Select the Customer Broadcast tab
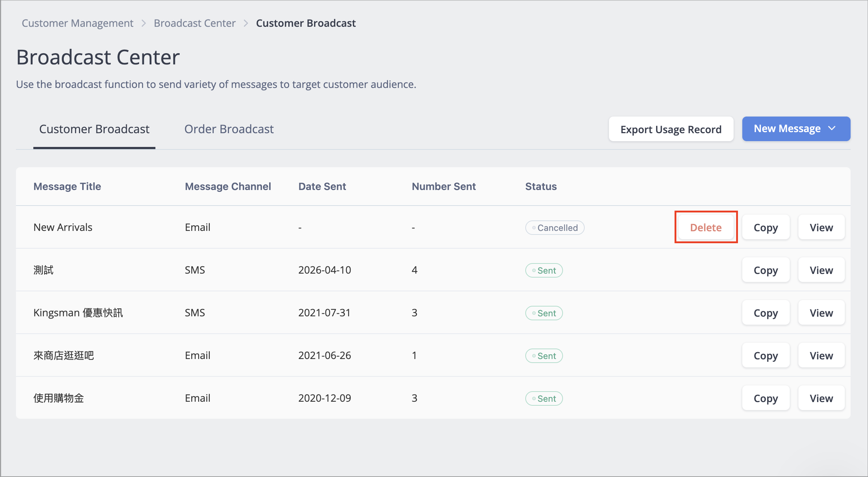868x477 pixels. (94, 129)
